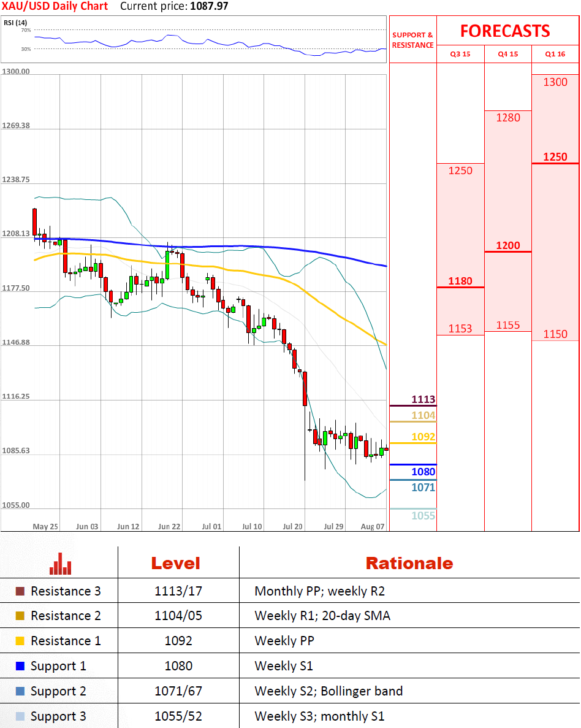
Task: Click the FORECASTS heading
Action: pos(505,31)
